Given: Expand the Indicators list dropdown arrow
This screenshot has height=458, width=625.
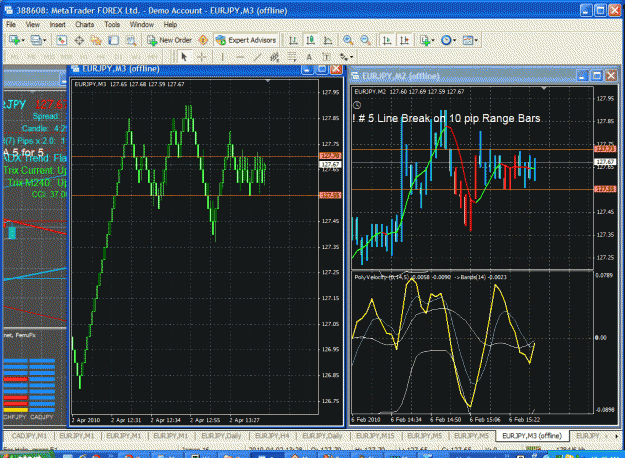Looking at the screenshot, I should [x=433, y=40].
